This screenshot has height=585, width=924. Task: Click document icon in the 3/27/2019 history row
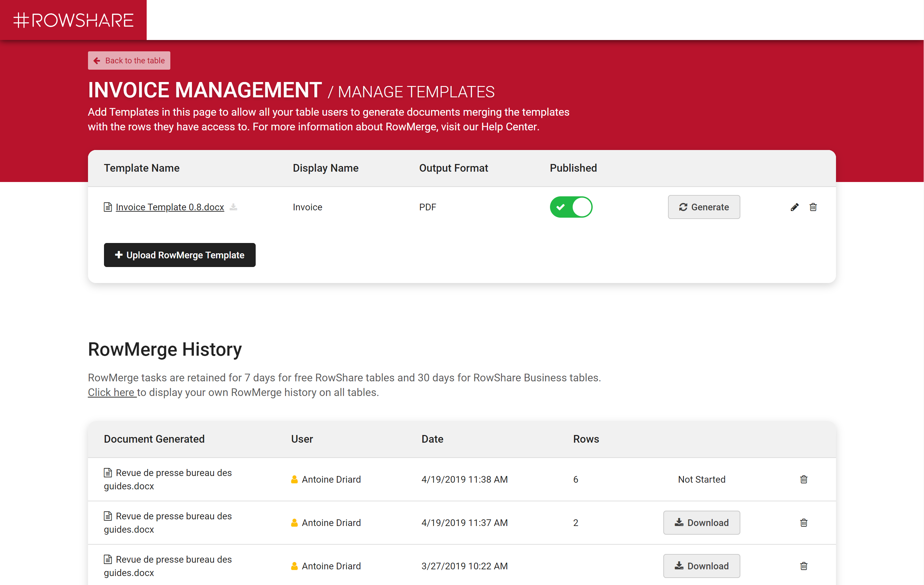108,559
